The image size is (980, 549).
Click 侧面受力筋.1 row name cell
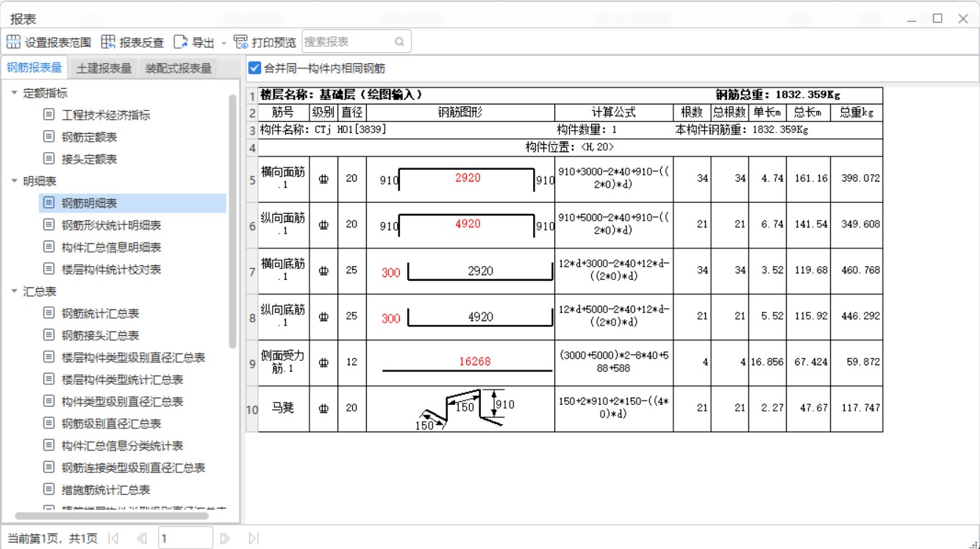[x=283, y=362]
